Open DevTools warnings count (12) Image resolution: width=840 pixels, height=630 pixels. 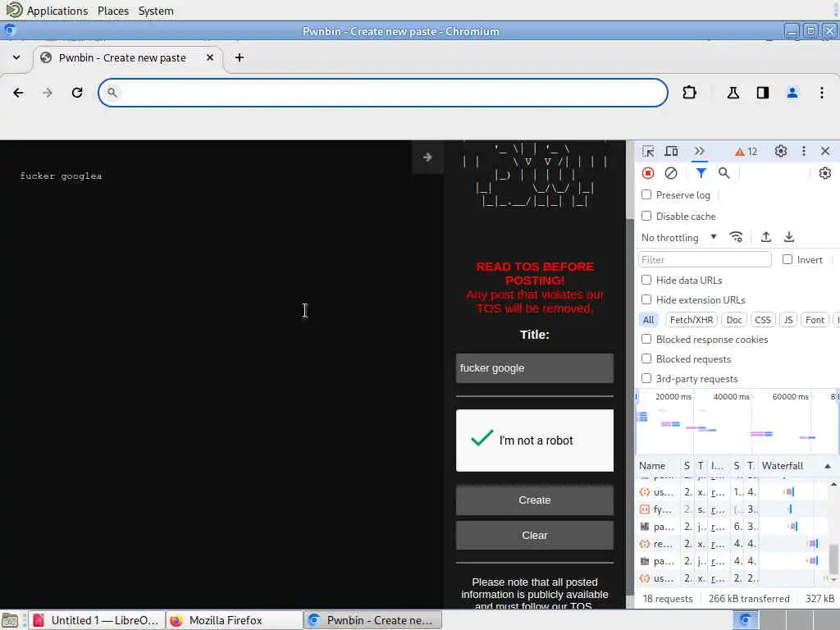click(746, 152)
